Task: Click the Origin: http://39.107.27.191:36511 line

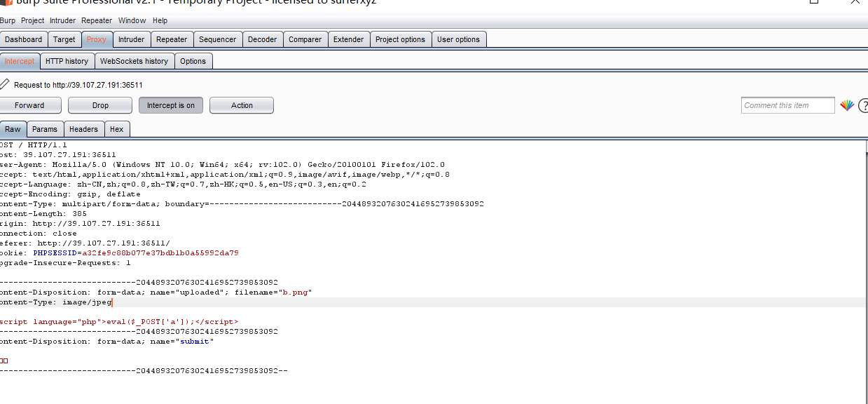Action: click(x=80, y=224)
